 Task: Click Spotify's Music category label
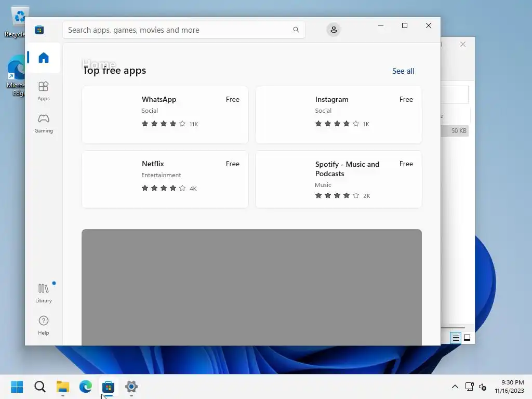tap(323, 185)
